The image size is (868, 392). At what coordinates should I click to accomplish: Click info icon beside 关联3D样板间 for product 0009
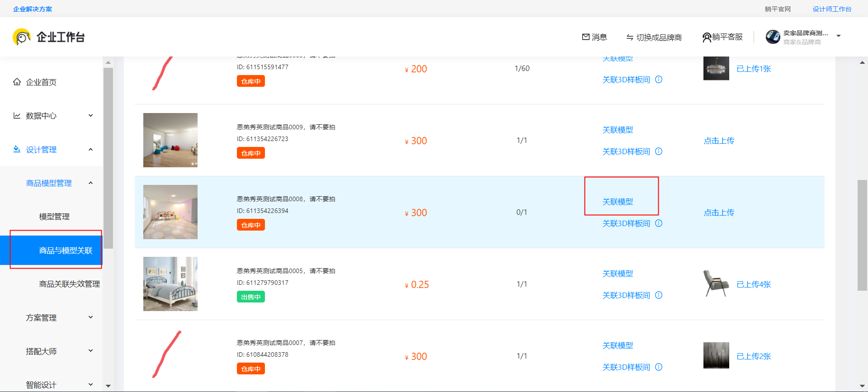tap(659, 151)
